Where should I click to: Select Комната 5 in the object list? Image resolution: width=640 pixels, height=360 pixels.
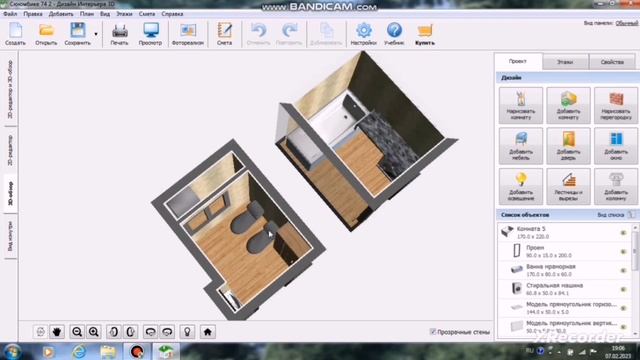click(563, 233)
